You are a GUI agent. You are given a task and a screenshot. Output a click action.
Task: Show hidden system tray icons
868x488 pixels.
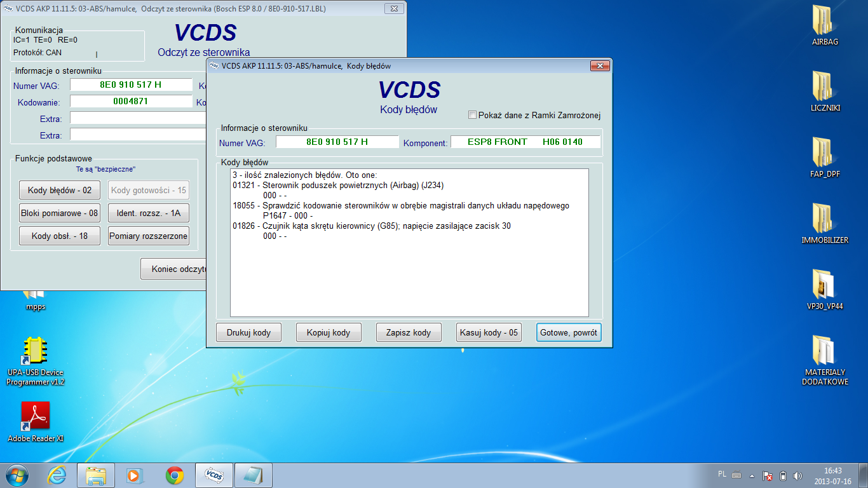point(752,475)
